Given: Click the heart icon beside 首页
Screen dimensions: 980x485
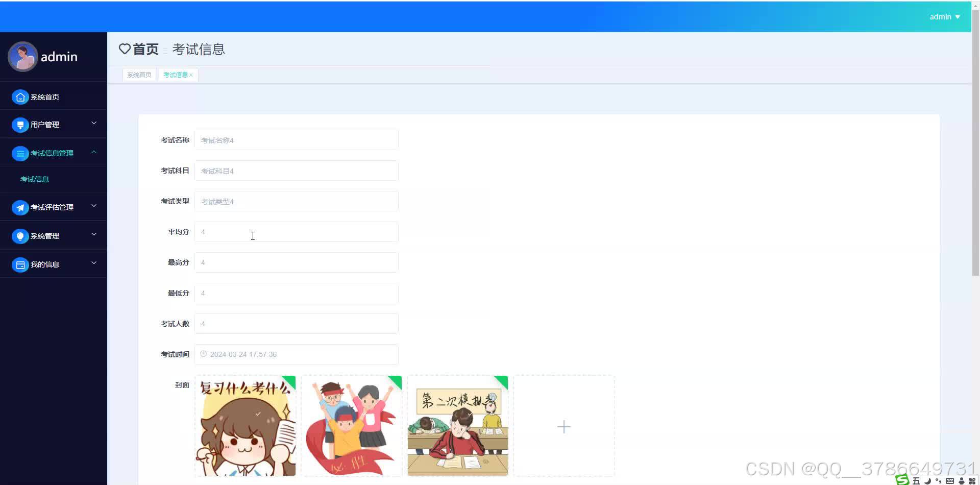Looking at the screenshot, I should pyautogui.click(x=125, y=49).
